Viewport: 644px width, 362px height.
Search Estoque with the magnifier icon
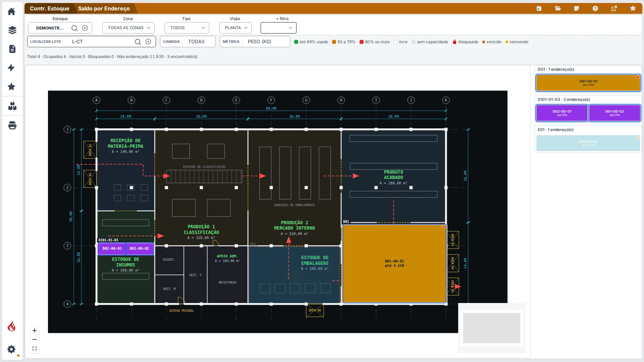(74, 28)
